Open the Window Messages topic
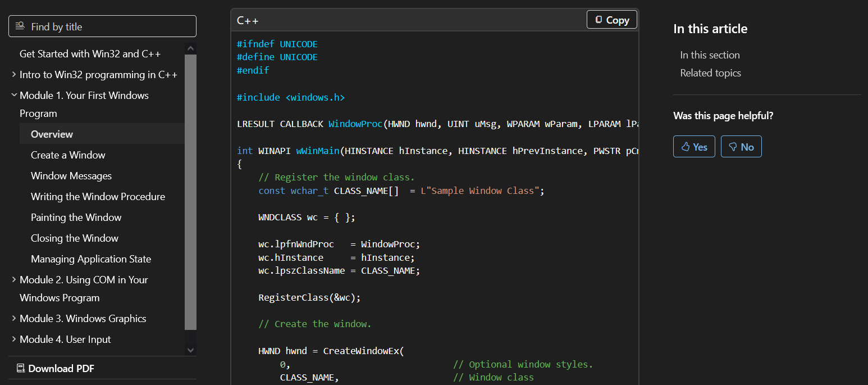868x385 pixels. (71, 176)
